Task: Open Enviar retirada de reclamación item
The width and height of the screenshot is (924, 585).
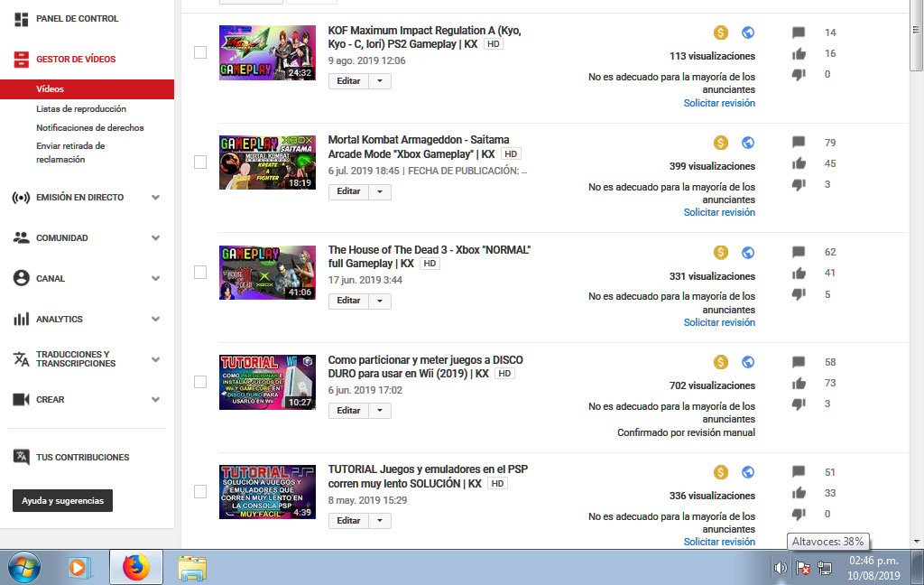Action: (x=70, y=153)
